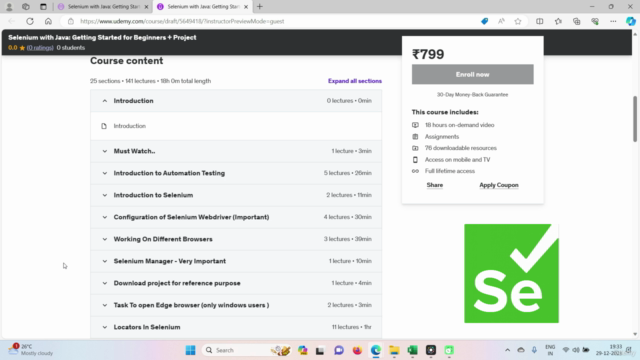This screenshot has height=360, width=640.
Task: Click Apply Coupon button
Action: [x=499, y=185]
